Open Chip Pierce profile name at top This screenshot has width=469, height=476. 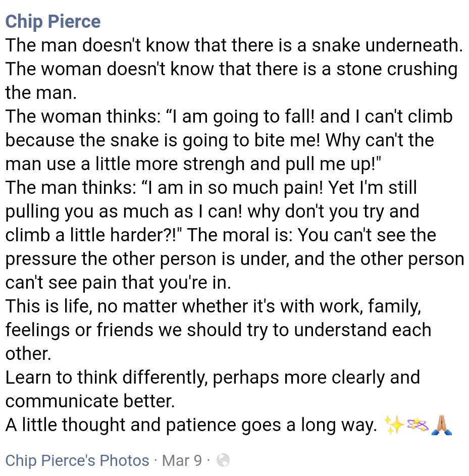pyautogui.click(x=53, y=22)
